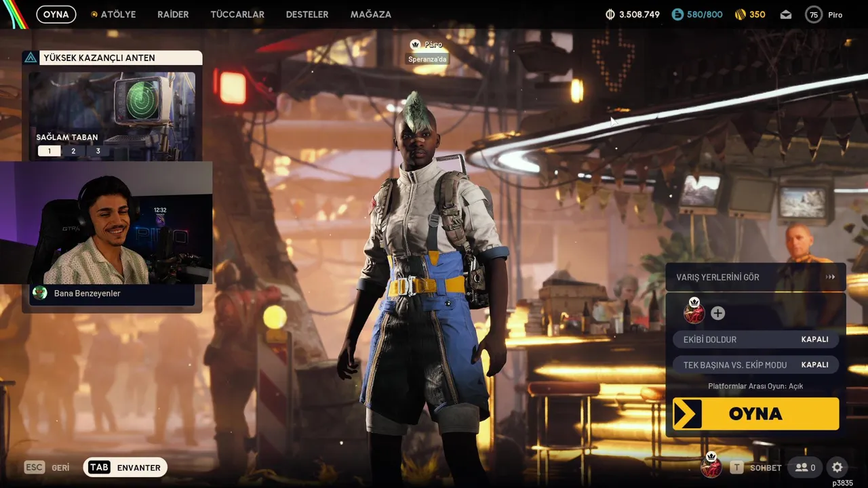Click the blue triangle quest icon

point(31,58)
